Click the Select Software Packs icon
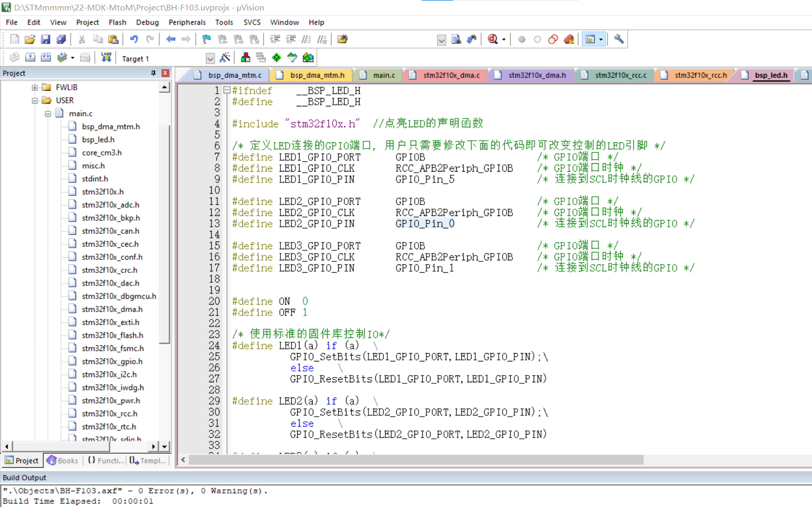This screenshot has width=812, height=507. (292, 57)
